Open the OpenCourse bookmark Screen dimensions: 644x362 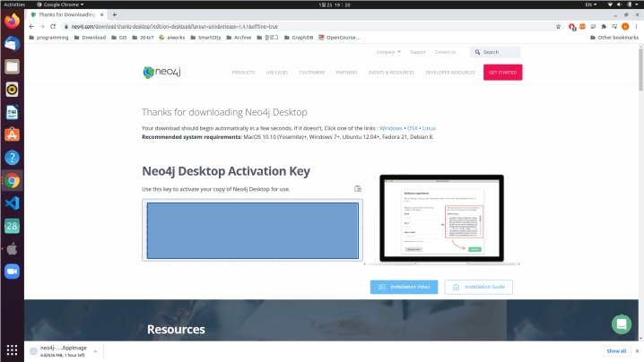(x=339, y=38)
